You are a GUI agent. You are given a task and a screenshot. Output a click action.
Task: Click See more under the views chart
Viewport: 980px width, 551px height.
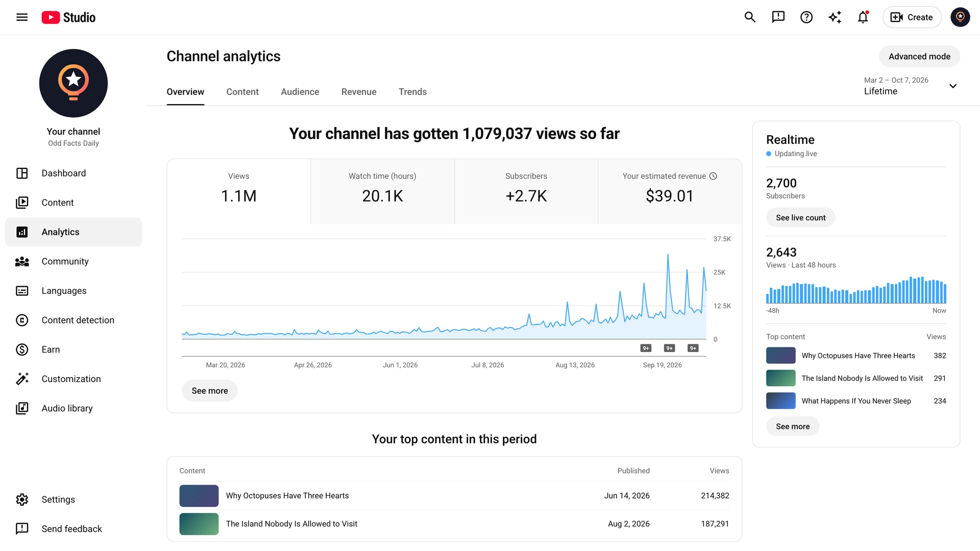[210, 391]
